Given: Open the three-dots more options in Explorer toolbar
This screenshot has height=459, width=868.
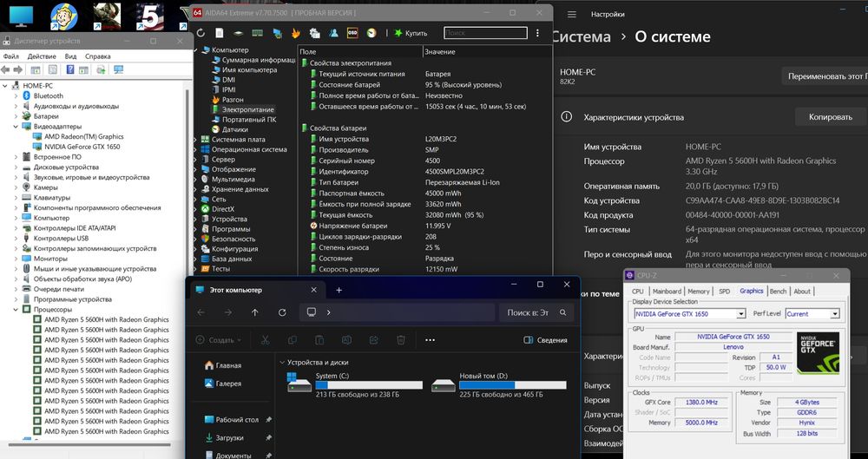Looking at the screenshot, I should pos(430,340).
